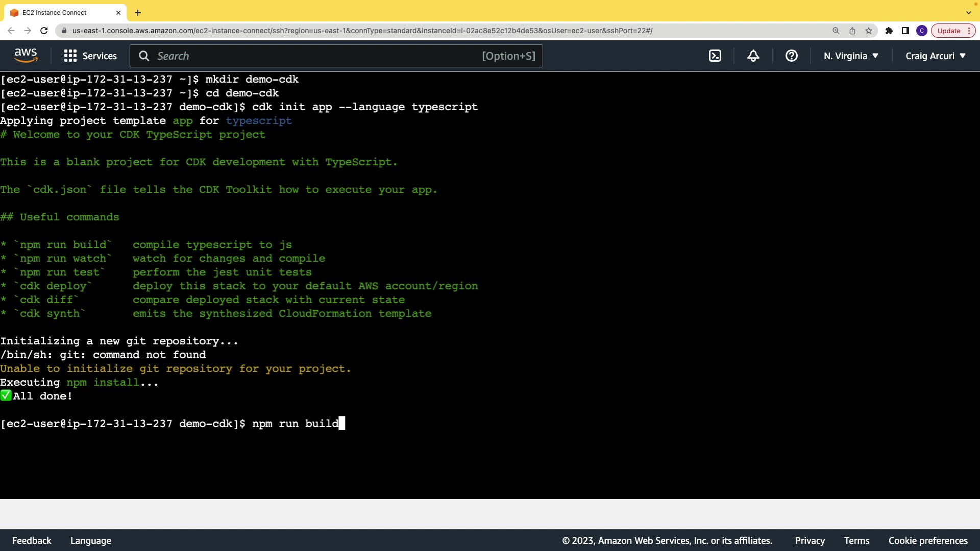
Task: Open AWS CloudShell icon
Action: click(x=715, y=56)
